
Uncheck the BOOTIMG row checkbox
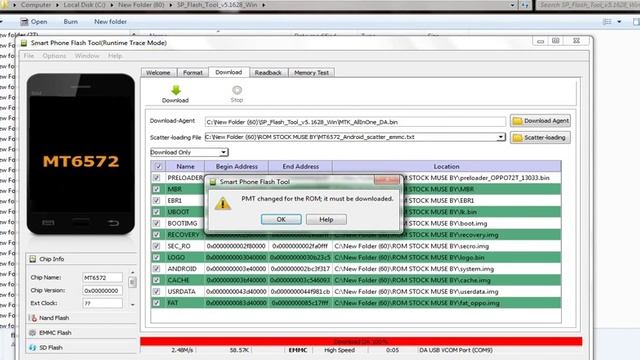[x=156, y=224]
